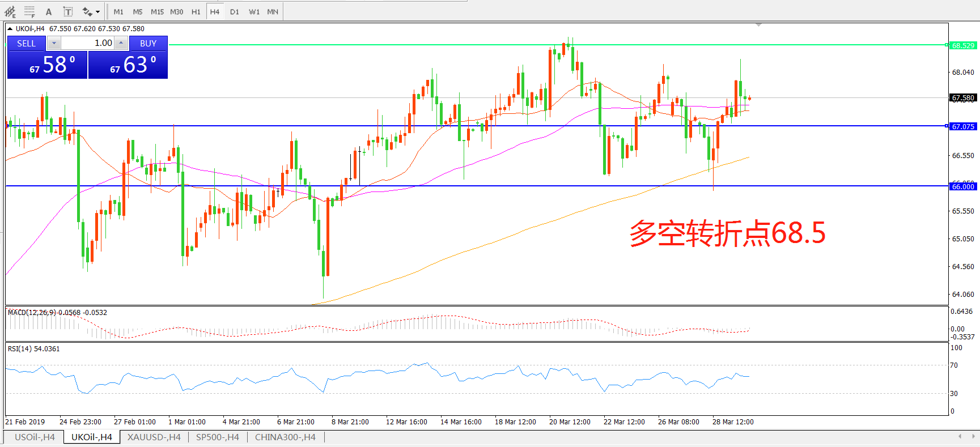Click the chart shift triangle marker
The image size is (980, 447).
(758, 25)
